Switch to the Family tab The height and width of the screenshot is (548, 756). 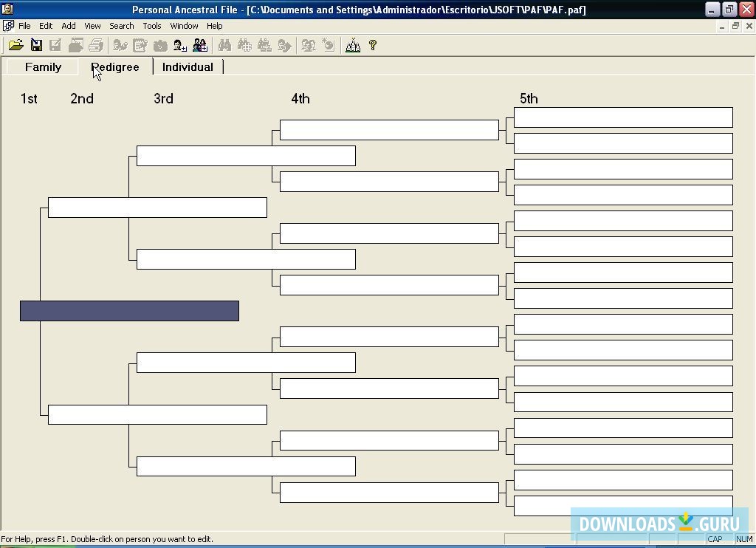43,67
